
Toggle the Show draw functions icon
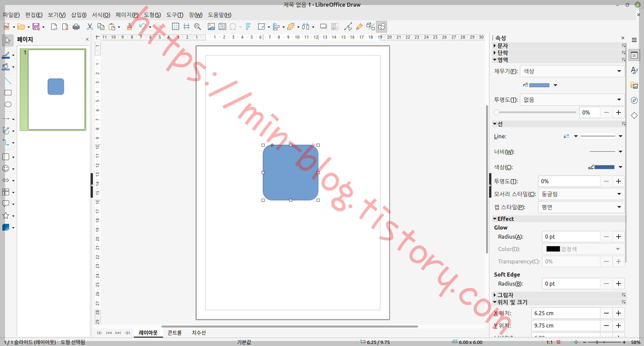click(x=382, y=27)
